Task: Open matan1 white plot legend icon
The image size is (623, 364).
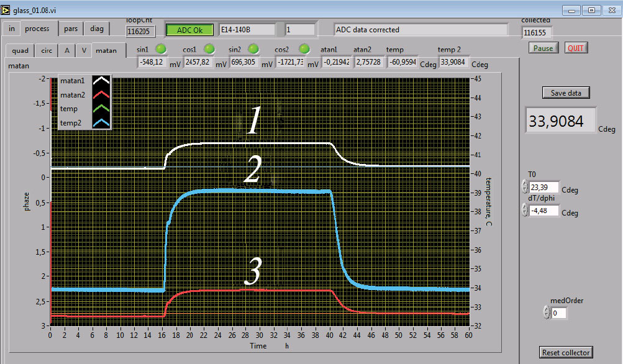Action: [x=101, y=80]
